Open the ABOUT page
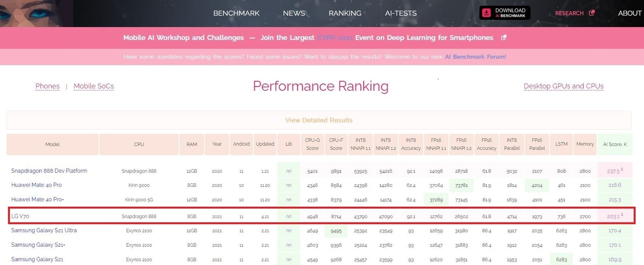 click(x=629, y=13)
